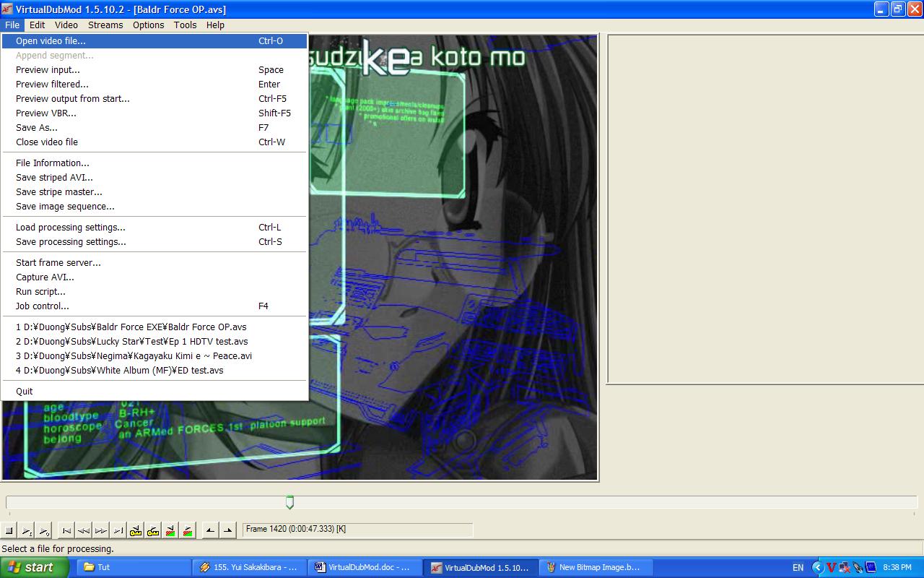Screen dimensions: 924x578
Task: Reopen recent file Baldr Force OP.avs
Action: point(154,327)
